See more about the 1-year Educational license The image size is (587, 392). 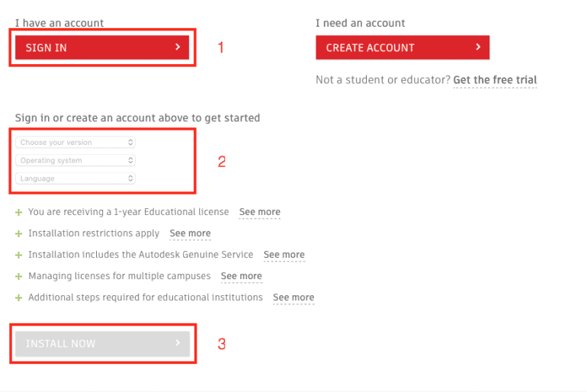click(x=260, y=212)
